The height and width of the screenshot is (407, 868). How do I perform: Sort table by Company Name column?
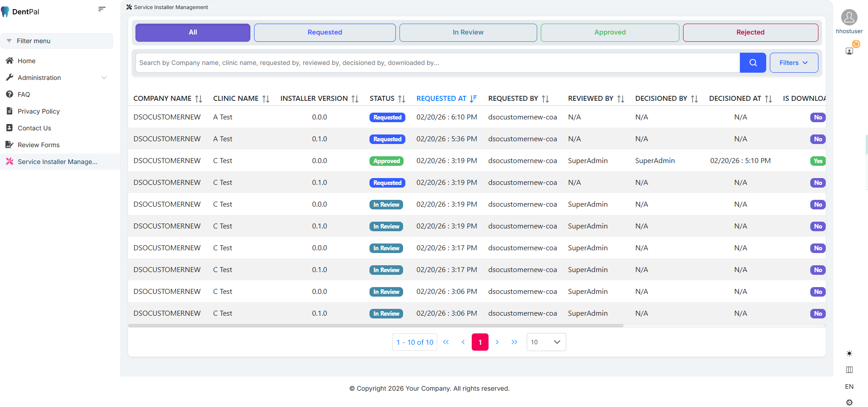click(199, 99)
